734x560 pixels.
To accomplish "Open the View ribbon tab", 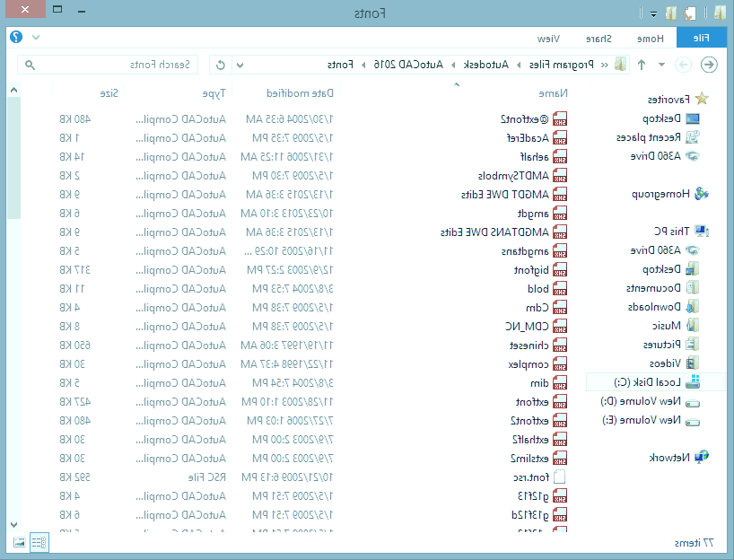I will pos(548,39).
